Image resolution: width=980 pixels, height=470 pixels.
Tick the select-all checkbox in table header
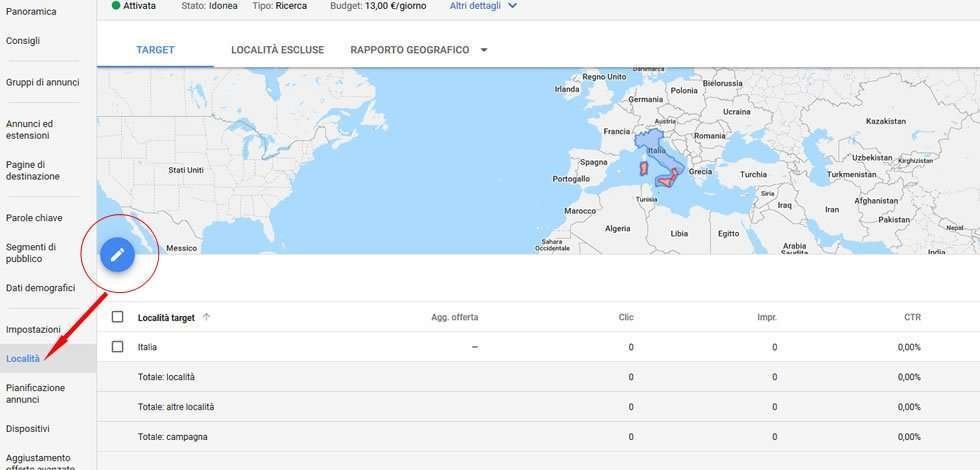pos(118,317)
